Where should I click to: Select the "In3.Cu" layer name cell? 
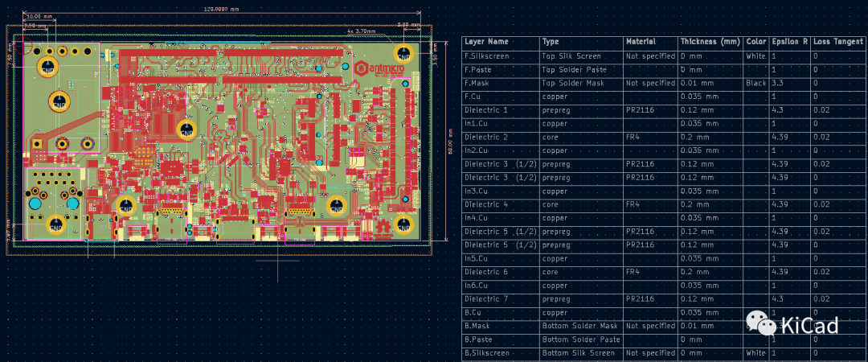(501, 191)
